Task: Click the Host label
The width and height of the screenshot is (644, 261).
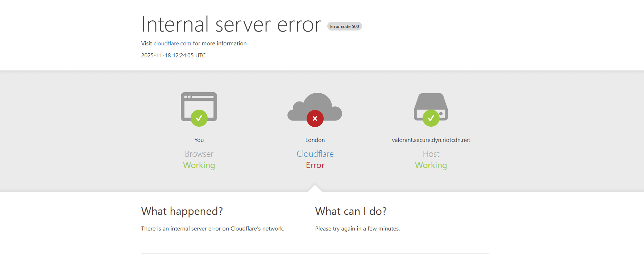Action: 431,154
